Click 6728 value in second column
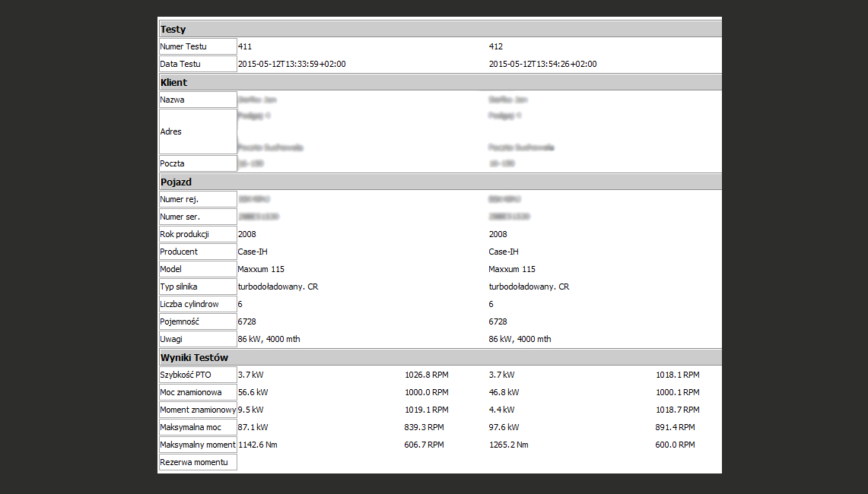 coord(498,322)
